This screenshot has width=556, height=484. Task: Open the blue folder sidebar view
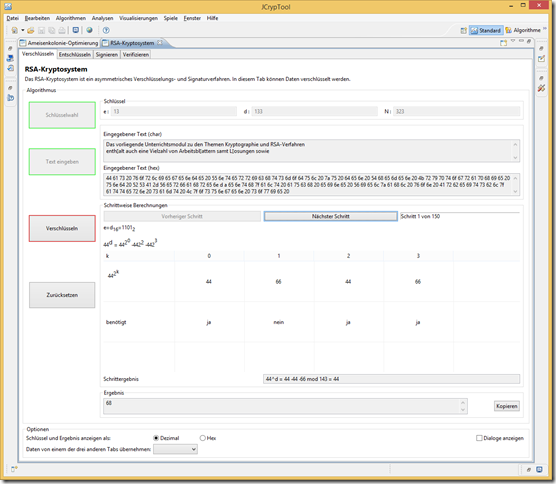pos(10,98)
